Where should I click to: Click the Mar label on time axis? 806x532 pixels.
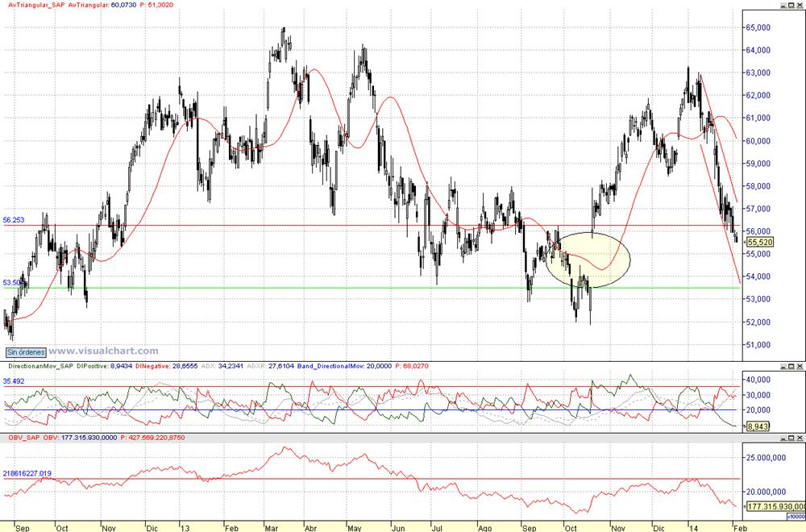pyautogui.click(x=271, y=528)
